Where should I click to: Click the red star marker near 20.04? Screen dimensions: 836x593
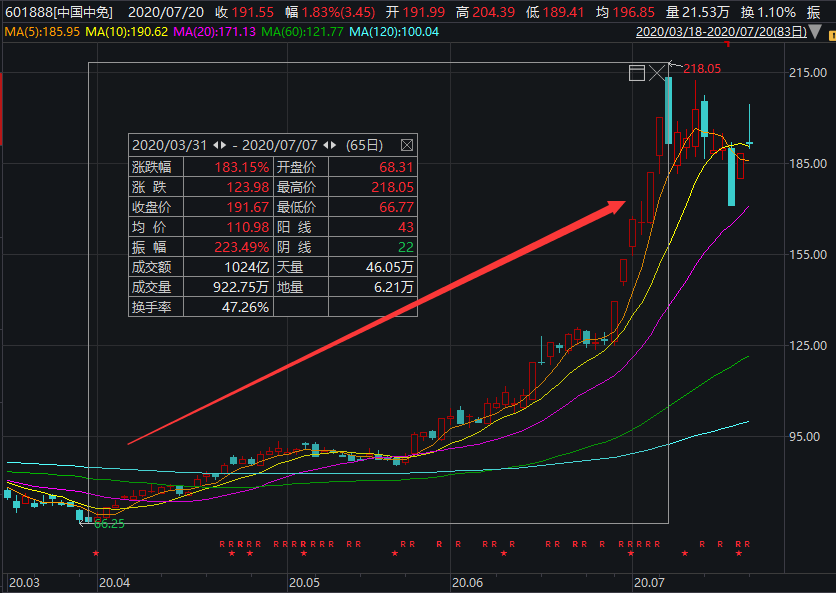click(x=96, y=553)
